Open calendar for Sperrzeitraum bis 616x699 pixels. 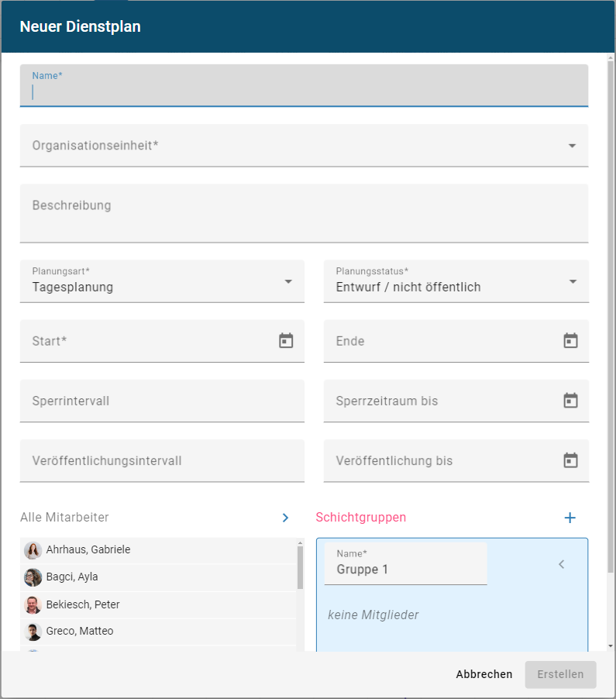pos(570,401)
